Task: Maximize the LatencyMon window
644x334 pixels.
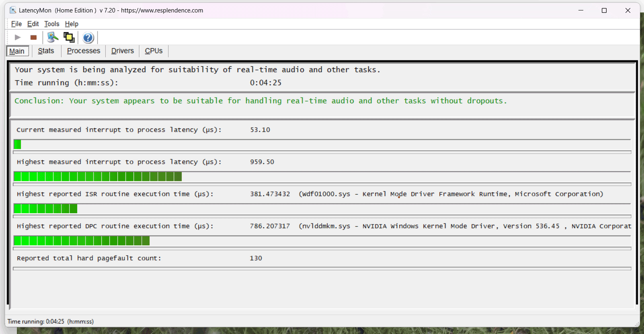Action: tap(604, 10)
